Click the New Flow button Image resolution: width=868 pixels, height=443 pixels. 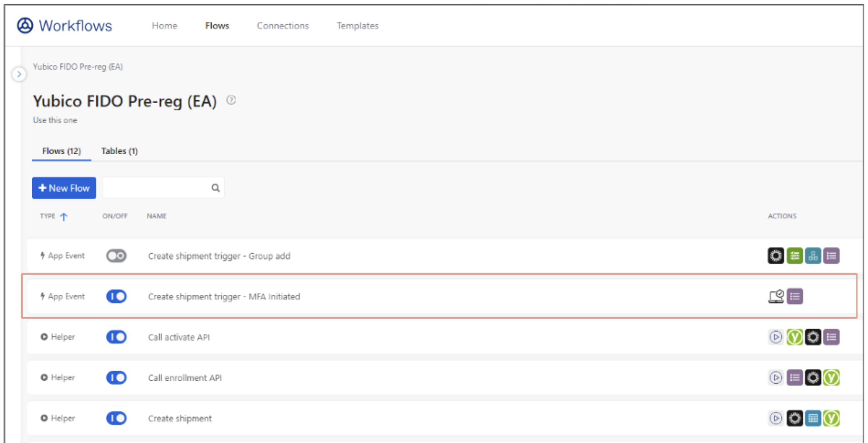click(x=64, y=188)
